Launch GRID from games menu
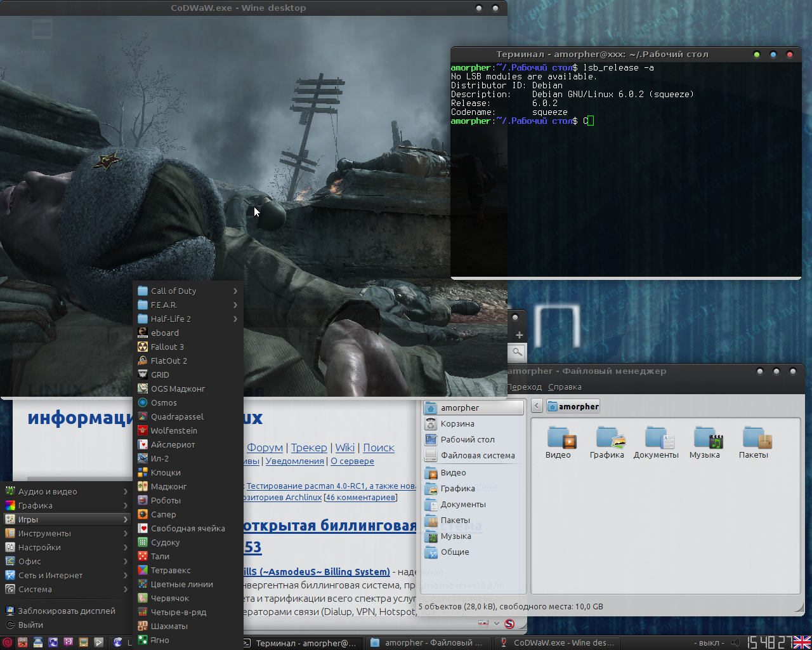Image resolution: width=812 pixels, height=650 pixels. pyautogui.click(x=188, y=375)
